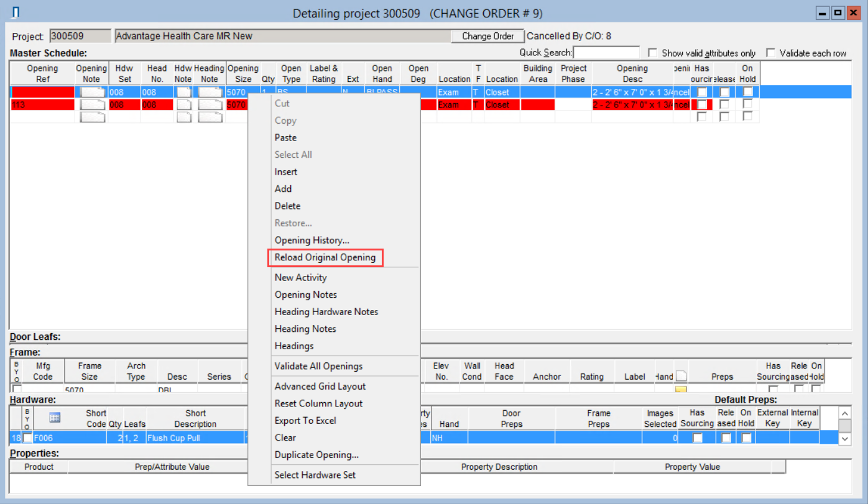The image size is (868, 504).
Task: Tick the Has Sourcing checkbox in the Hardware row
Action: point(697,438)
